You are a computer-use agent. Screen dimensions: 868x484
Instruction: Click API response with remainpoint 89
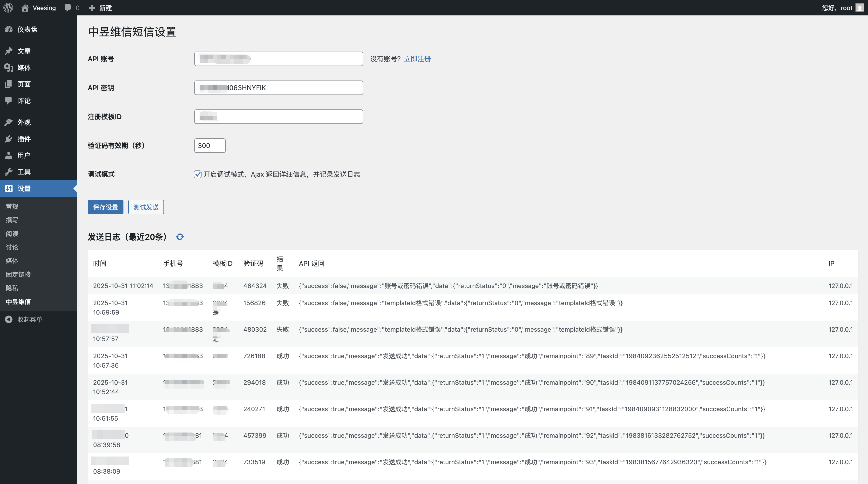tap(532, 356)
